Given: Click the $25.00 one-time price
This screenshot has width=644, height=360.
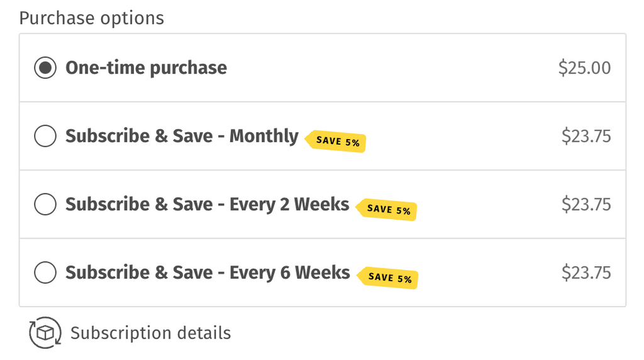Looking at the screenshot, I should click(x=584, y=68).
